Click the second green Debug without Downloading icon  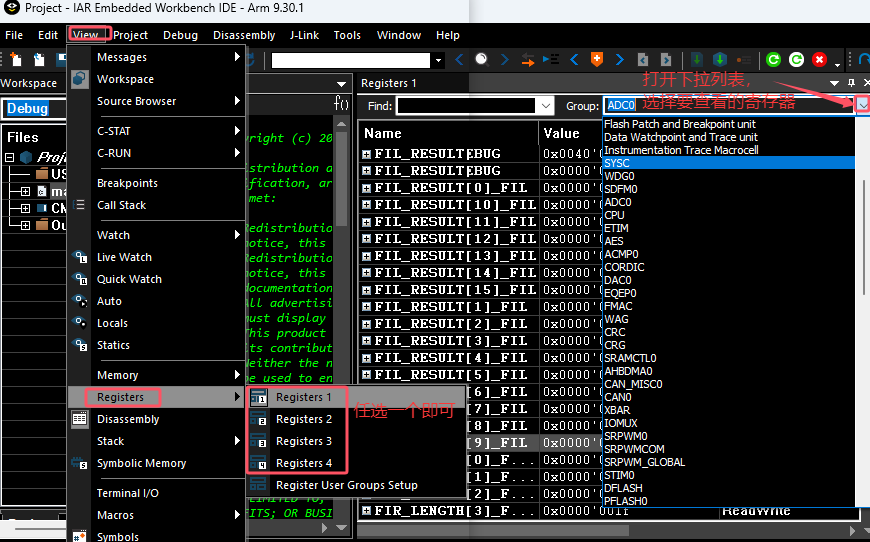[x=796, y=59]
